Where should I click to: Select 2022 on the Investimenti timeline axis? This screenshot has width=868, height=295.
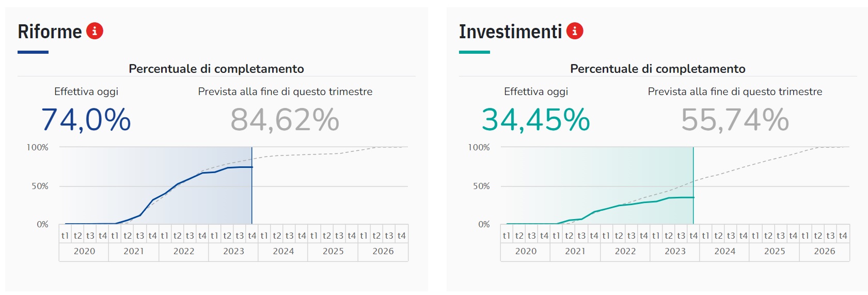click(625, 251)
